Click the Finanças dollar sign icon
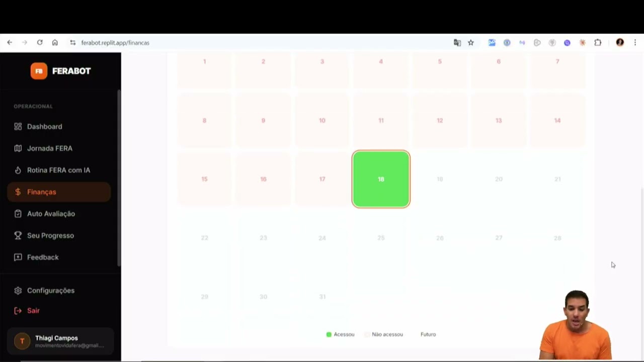The height and width of the screenshot is (362, 644). tap(18, 192)
